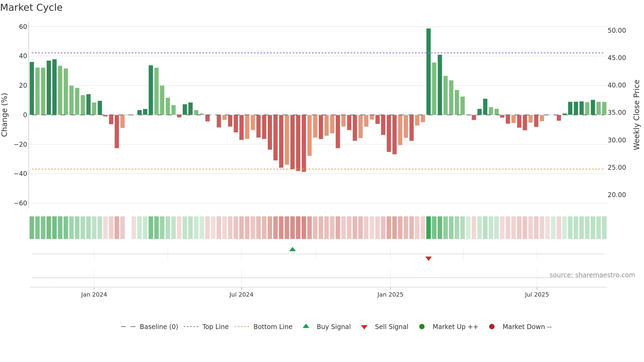Click the Jan 2024 x-axis label
644x362 pixels.
click(x=94, y=294)
